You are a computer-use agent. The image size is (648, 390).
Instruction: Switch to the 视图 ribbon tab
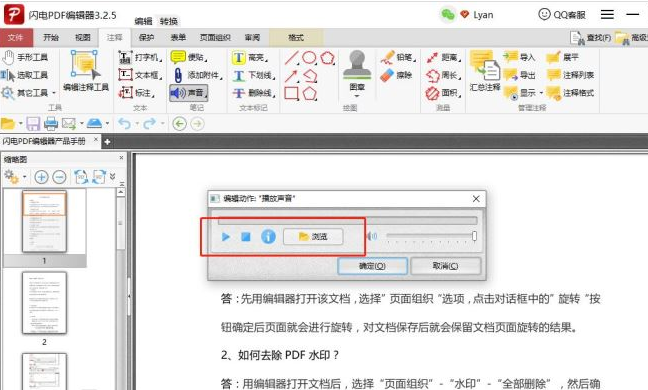83,38
